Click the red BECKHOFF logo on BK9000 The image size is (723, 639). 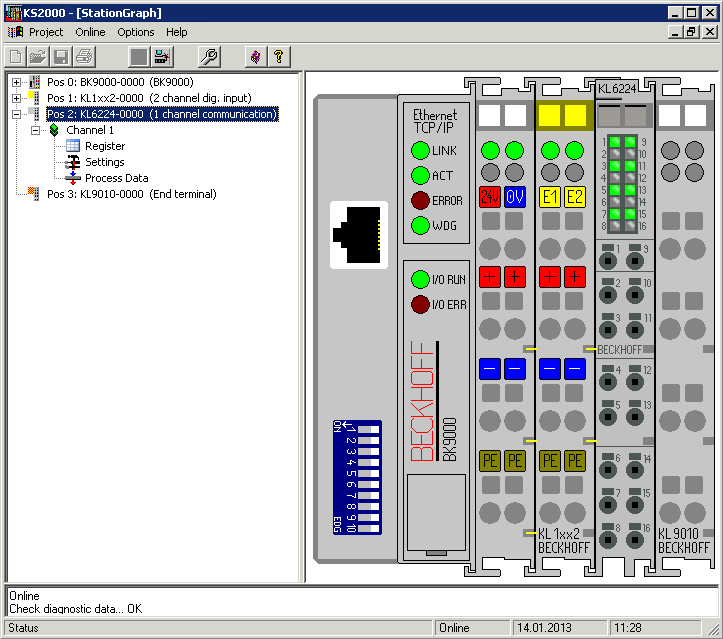click(422, 401)
